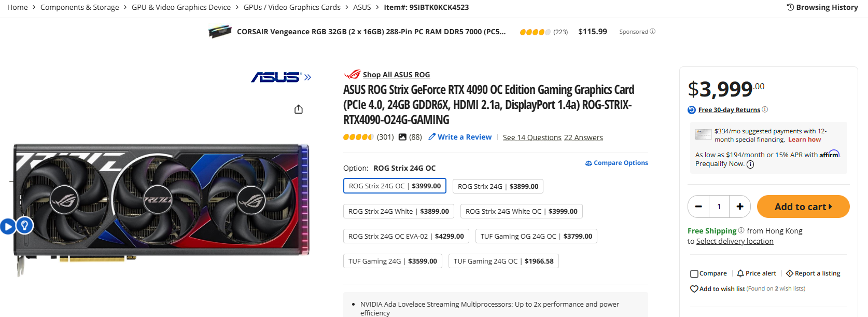Pick ROG Strix 24G OC EVA-02 option
Viewport: 868px width, 317px height.
pyautogui.click(x=406, y=236)
